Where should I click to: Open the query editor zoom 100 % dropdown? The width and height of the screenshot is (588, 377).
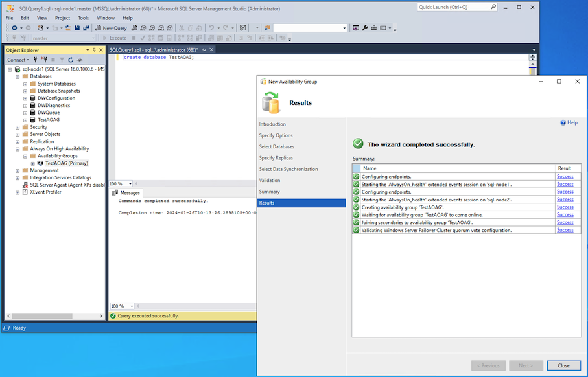pos(130,183)
